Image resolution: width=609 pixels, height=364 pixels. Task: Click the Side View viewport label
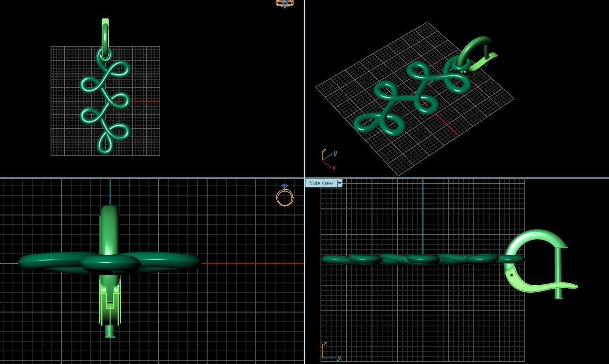point(321,183)
